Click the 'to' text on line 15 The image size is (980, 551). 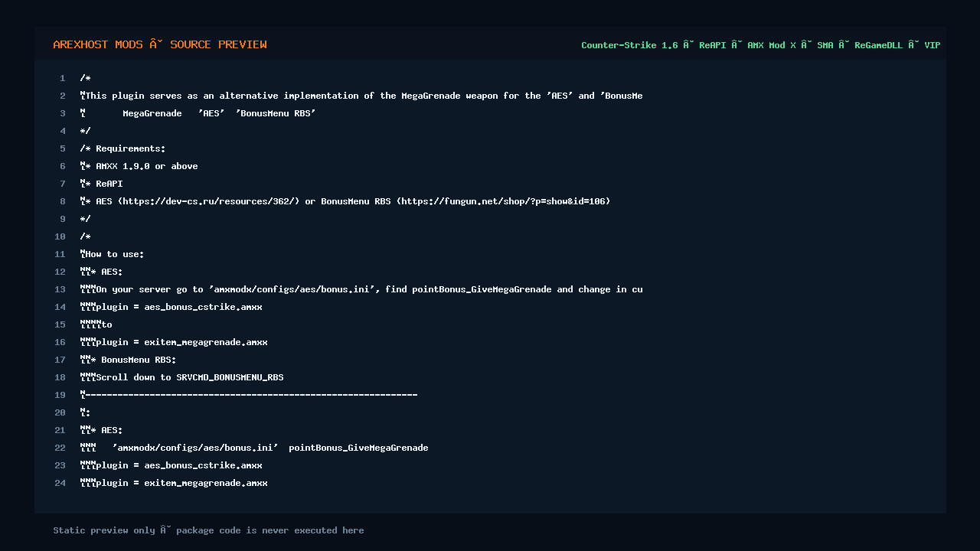96,324
